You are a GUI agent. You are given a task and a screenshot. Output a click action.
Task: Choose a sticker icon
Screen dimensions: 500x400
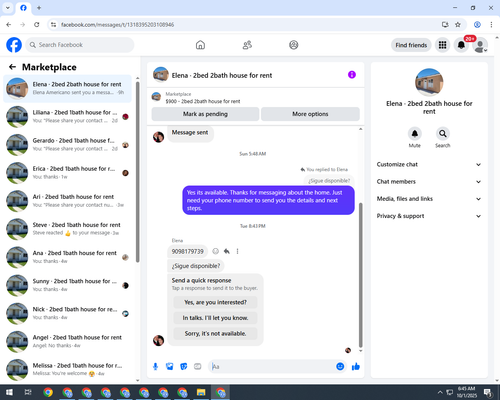click(x=184, y=367)
